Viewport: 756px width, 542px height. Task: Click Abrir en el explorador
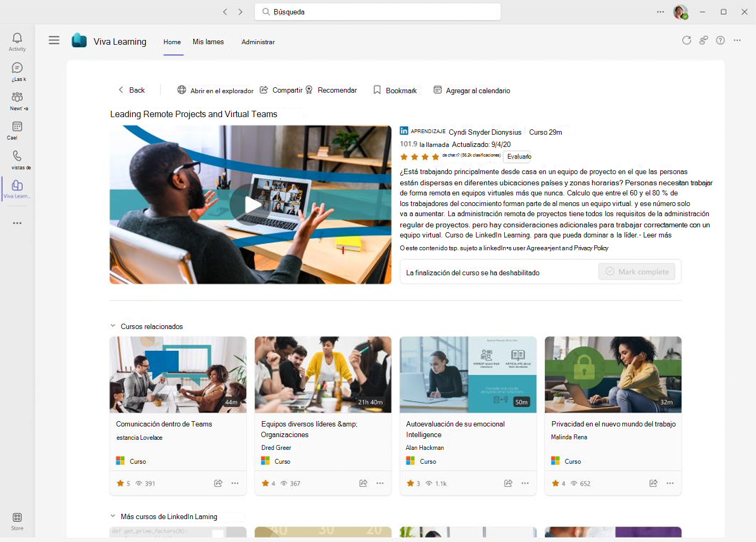[215, 90]
